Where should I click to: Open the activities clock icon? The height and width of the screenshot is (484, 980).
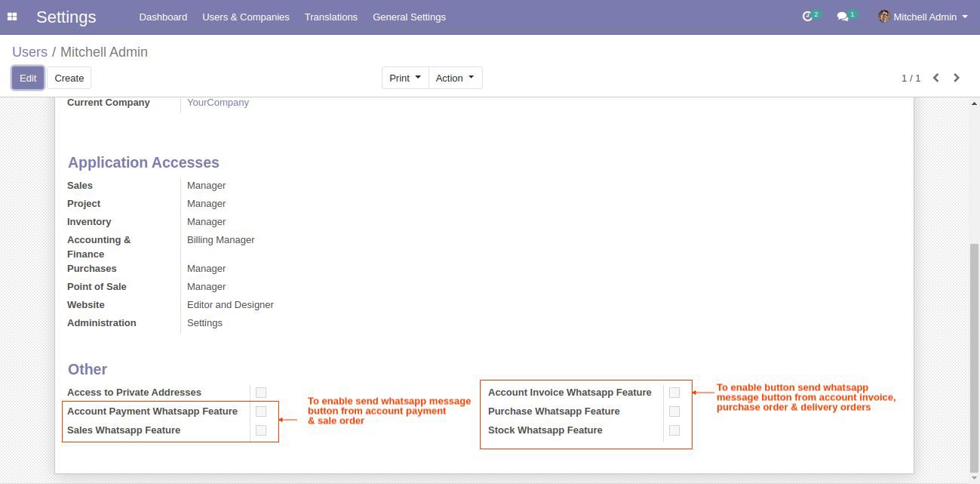pyautogui.click(x=807, y=17)
